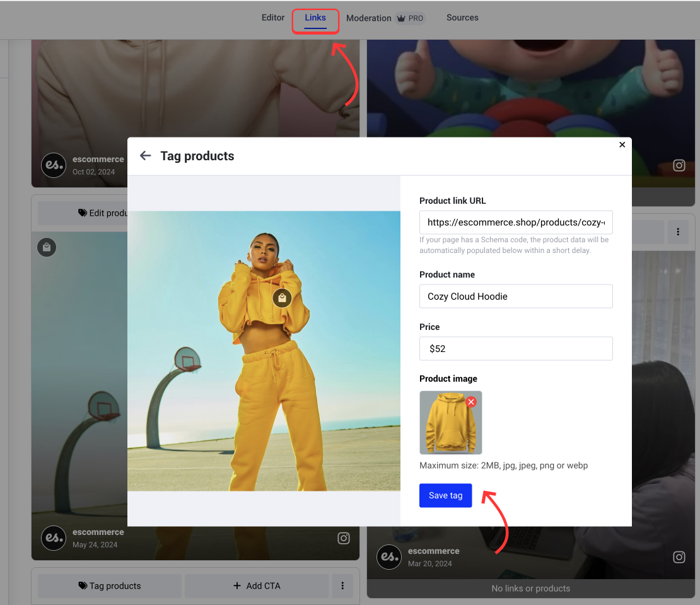This screenshot has width=700, height=605.
Task: Click the shopping bag badge on May 24 post
Action: pos(47,247)
